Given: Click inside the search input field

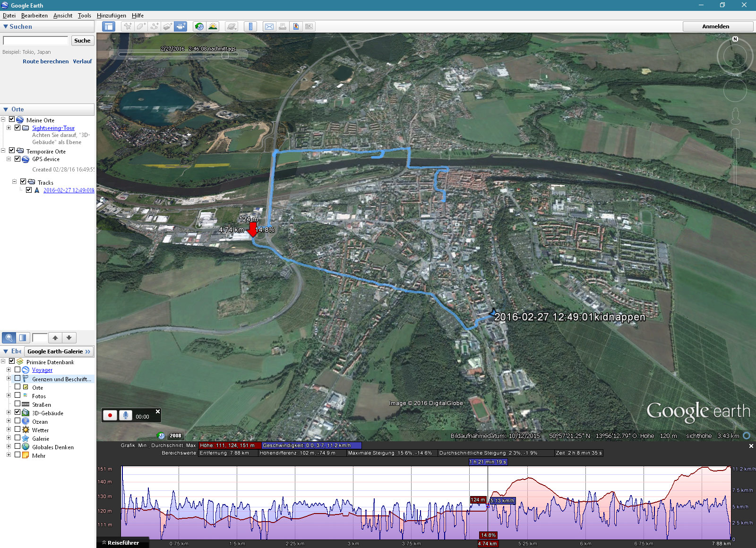Looking at the screenshot, I should tap(36, 41).
